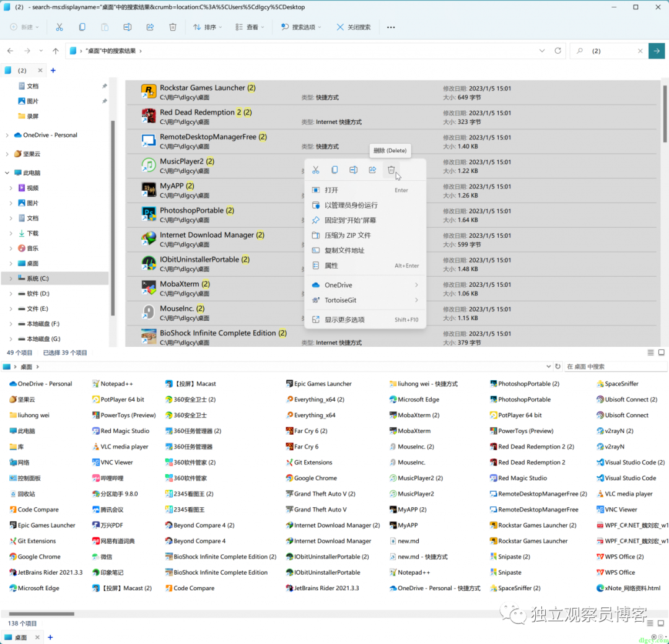Expand 软件 (D:) drive node
669x644 pixels.
pyautogui.click(x=11, y=294)
